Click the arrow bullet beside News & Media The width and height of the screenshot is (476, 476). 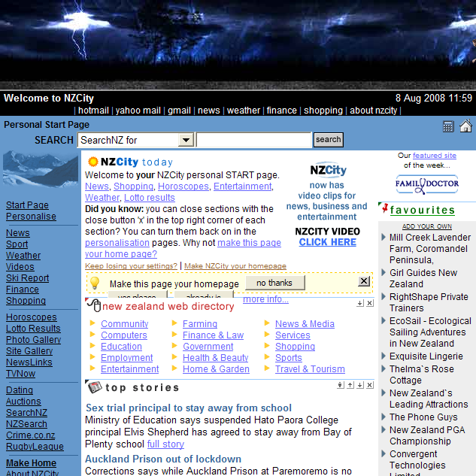click(267, 323)
